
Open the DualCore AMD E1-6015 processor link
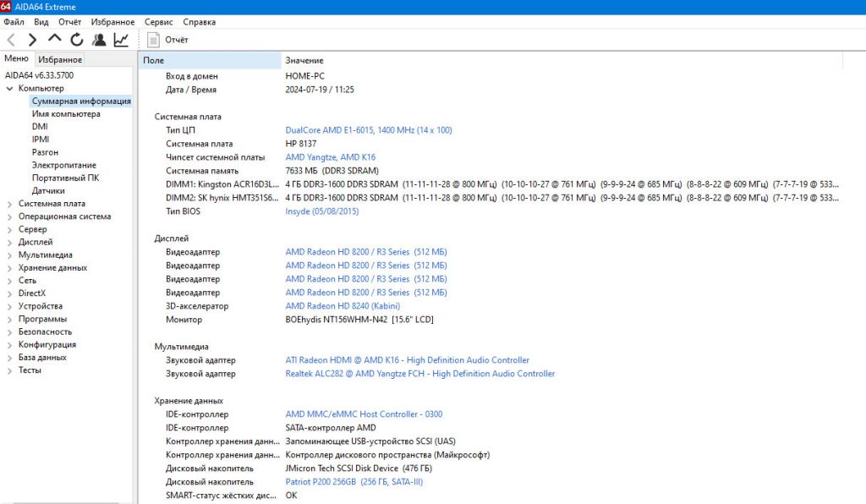[x=369, y=130]
